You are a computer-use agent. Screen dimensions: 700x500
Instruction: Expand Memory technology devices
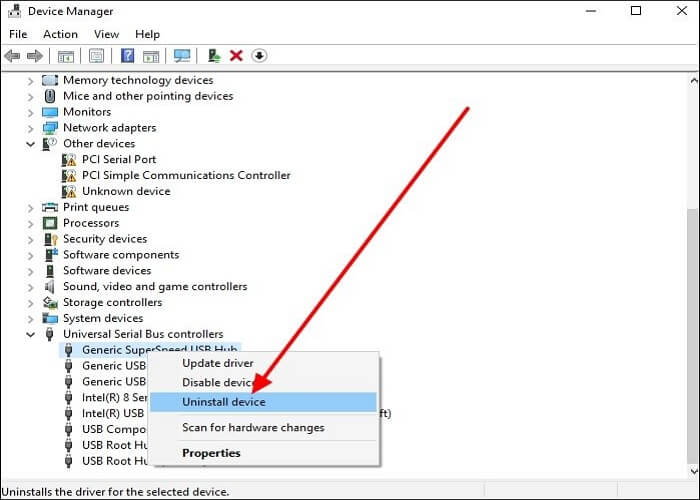(30, 81)
